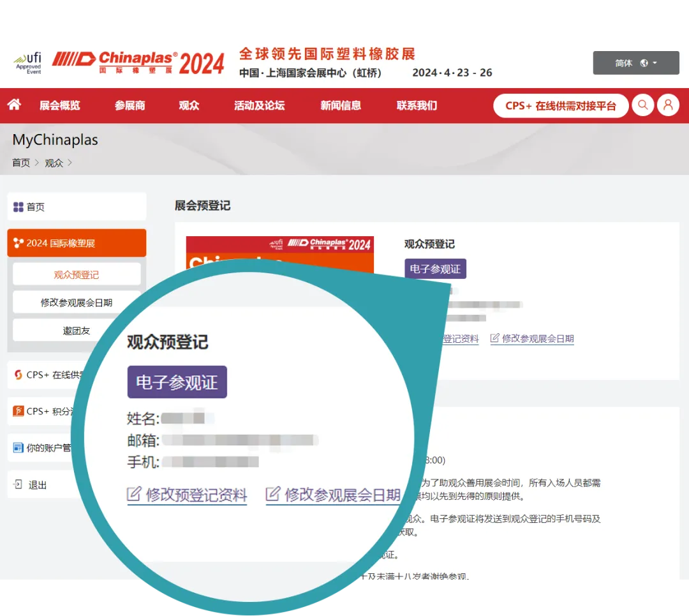
Task: Select 观众预登记 in the sidebar
Action: point(77,274)
